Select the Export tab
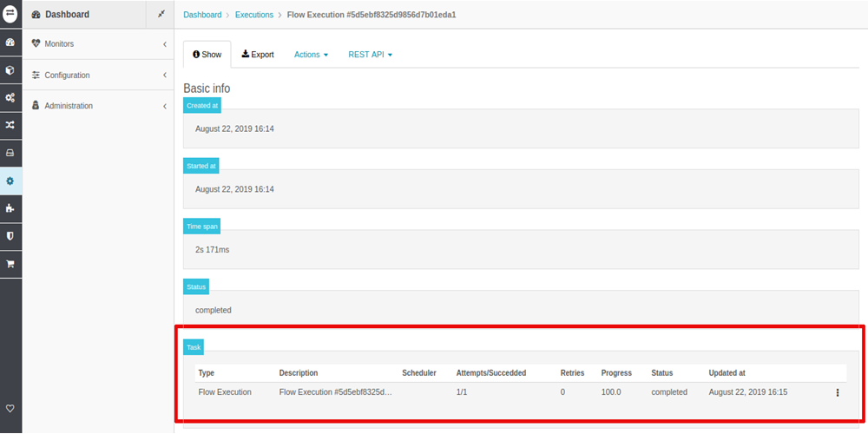868x434 pixels. (x=258, y=54)
